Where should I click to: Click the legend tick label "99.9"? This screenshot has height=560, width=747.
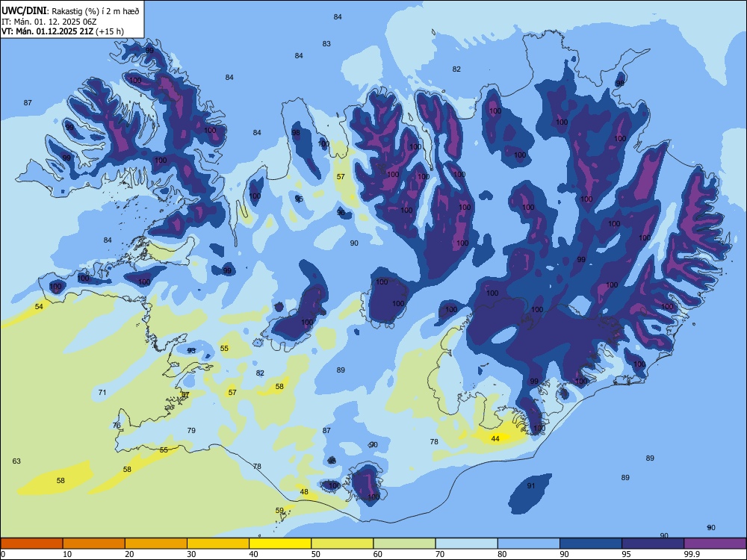(x=691, y=554)
